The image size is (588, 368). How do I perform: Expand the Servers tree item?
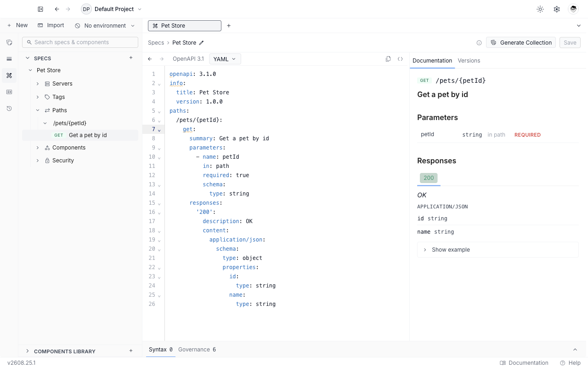tap(38, 84)
